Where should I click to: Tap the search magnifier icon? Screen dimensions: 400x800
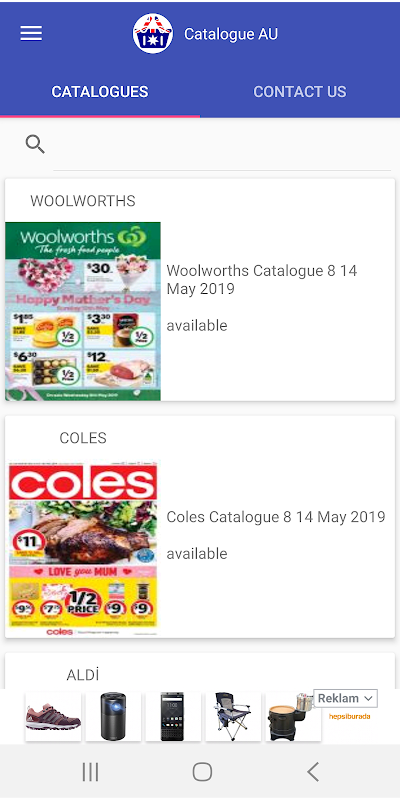[35, 145]
